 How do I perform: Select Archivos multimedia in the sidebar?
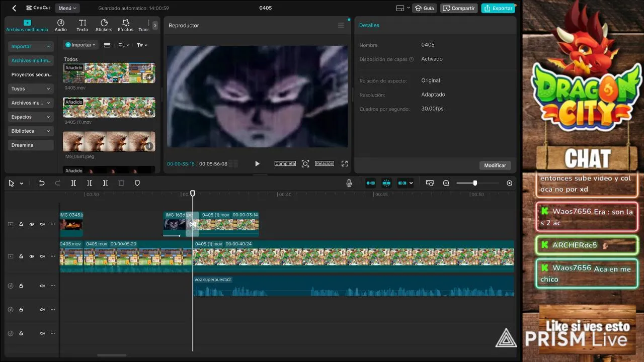click(x=31, y=60)
